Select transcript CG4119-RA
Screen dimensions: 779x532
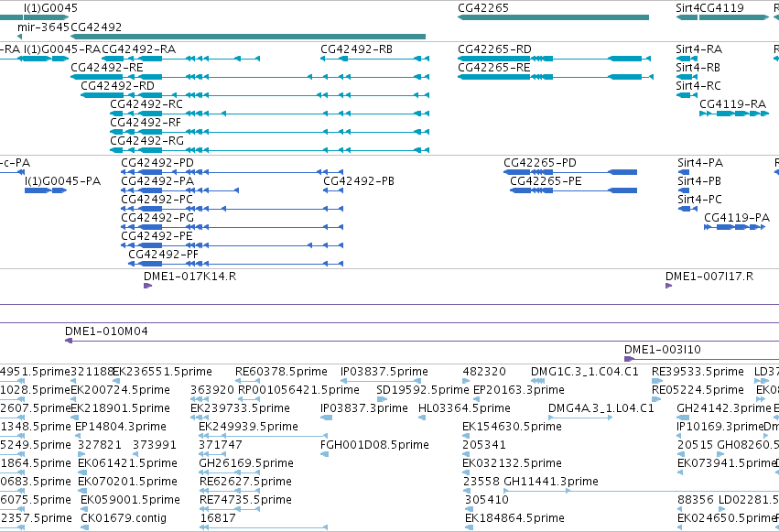(734, 114)
